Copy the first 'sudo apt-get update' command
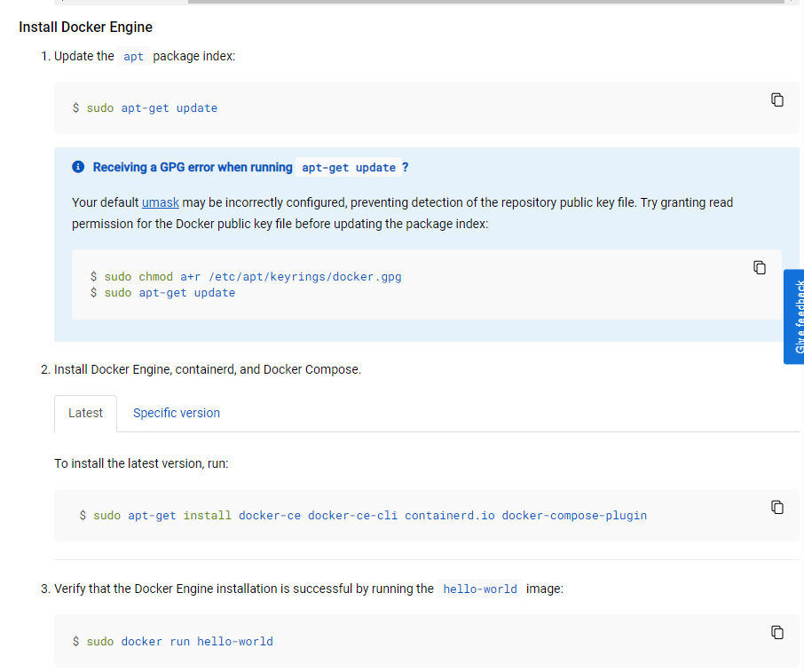The width and height of the screenshot is (804, 672). click(776, 99)
